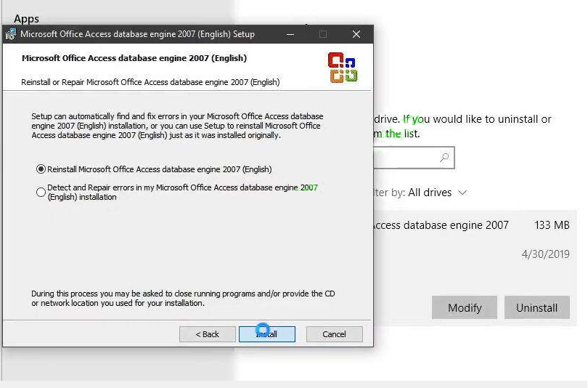Click the search magnifier in Apps settings

(444, 158)
